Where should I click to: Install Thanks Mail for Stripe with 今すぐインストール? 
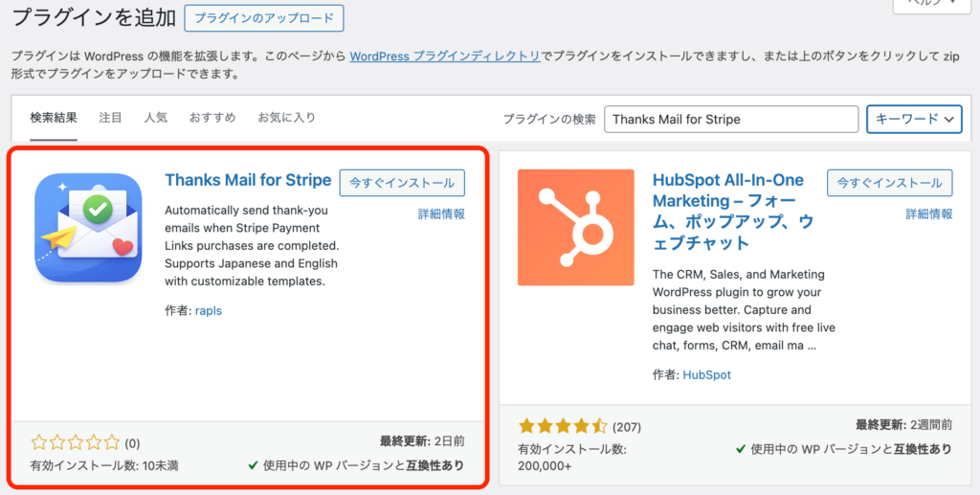pos(402,183)
